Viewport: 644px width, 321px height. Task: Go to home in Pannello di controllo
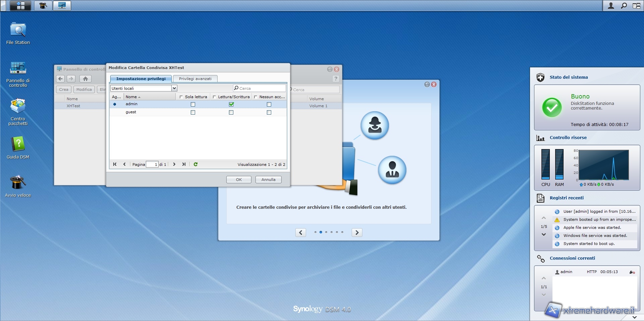(x=85, y=79)
